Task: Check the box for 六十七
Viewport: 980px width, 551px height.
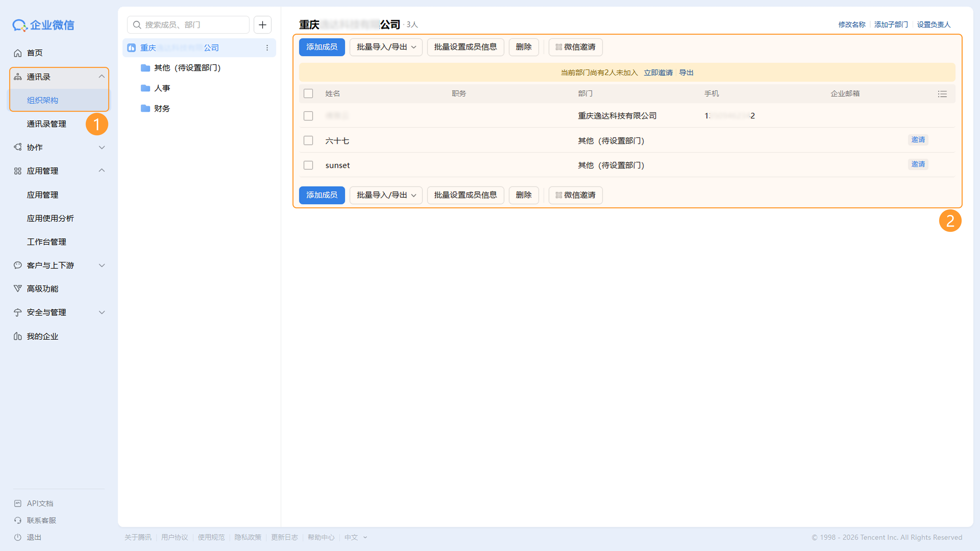Action: point(308,141)
